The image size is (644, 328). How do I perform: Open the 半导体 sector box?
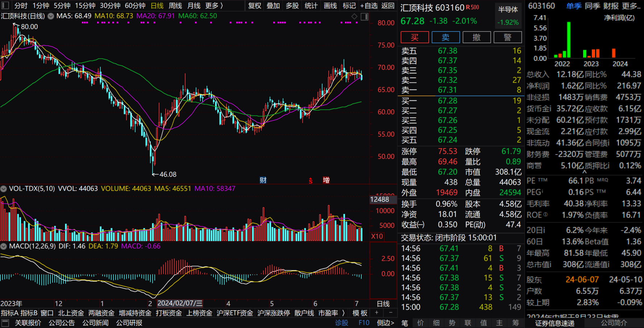pyautogui.click(x=508, y=16)
